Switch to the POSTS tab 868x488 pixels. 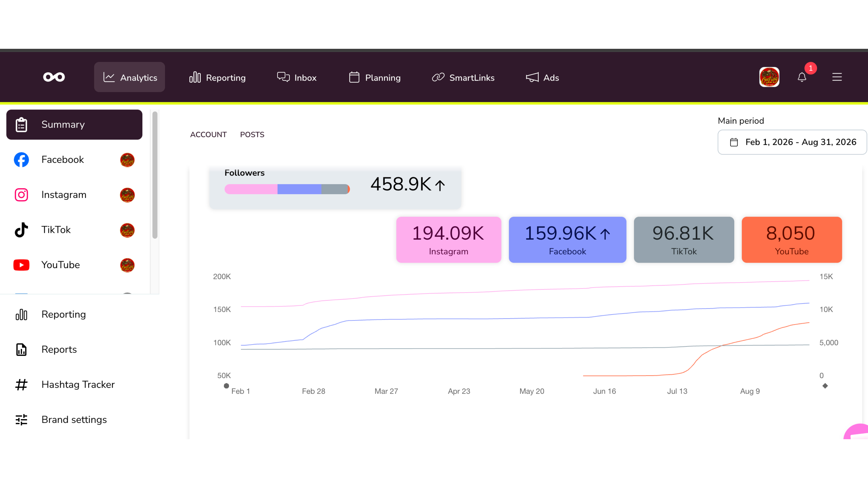tap(252, 134)
